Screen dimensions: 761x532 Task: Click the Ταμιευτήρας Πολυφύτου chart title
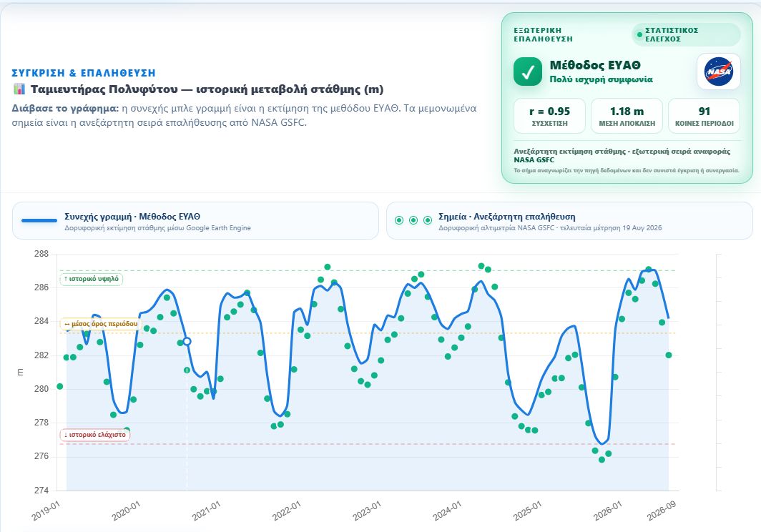pos(207,89)
